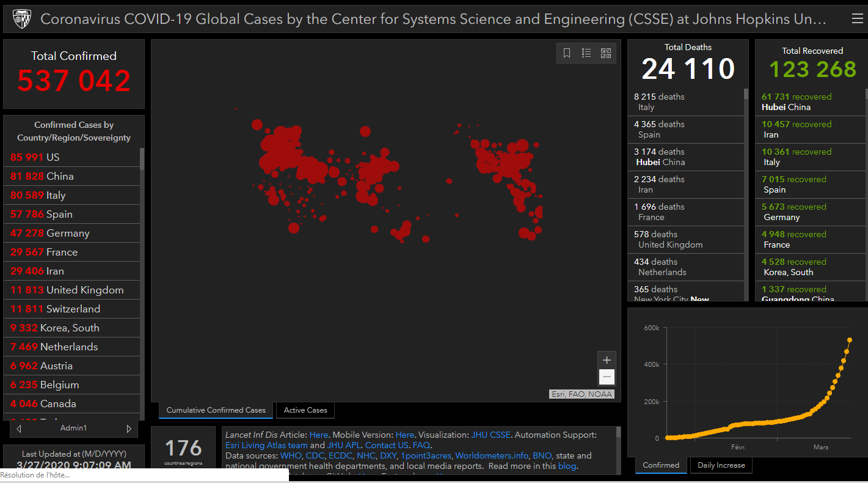
Task: Open the Worldometers.info link
Action: [492, 456]
